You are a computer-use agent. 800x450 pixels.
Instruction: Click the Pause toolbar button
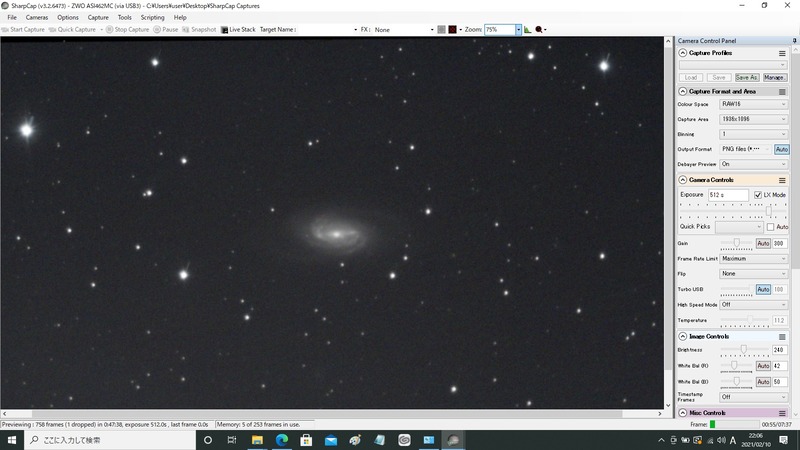[166, 30]
